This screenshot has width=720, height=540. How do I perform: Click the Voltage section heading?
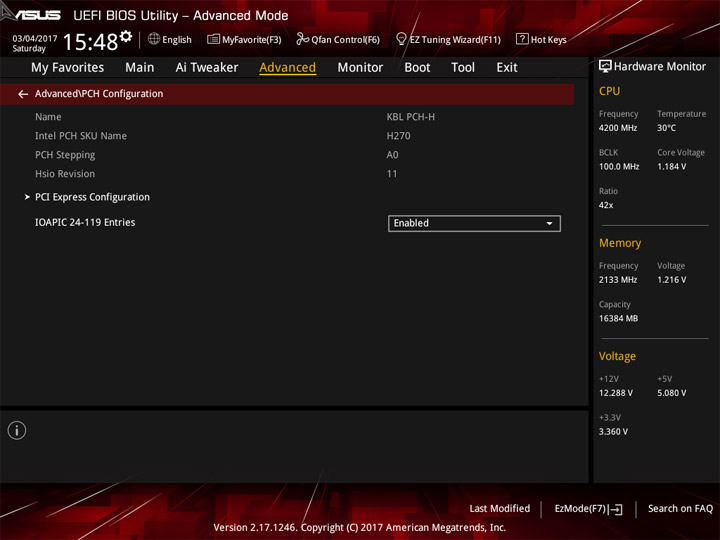coord(617,356)
